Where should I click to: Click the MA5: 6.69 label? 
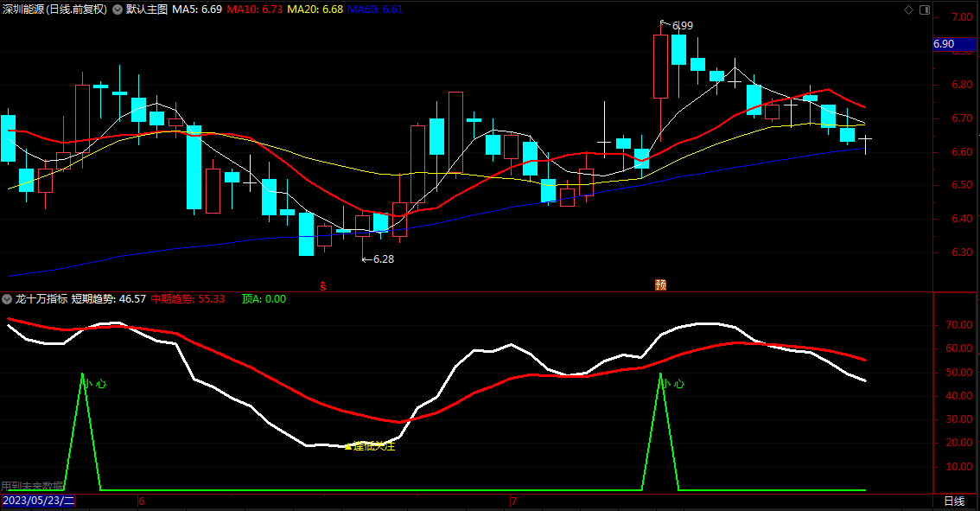coord(197,10)
